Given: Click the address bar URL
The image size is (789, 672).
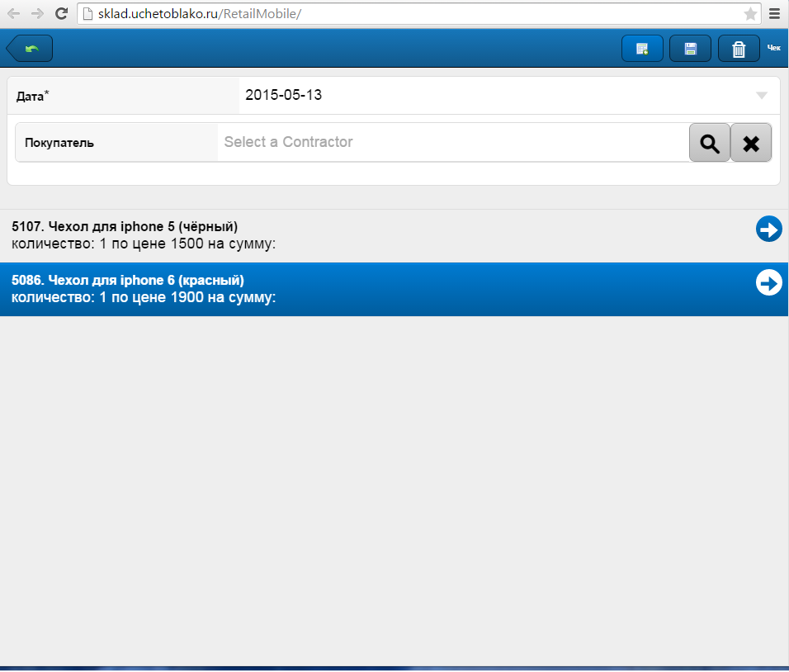Looking at the screenshot, I should (x=199, y=13).
